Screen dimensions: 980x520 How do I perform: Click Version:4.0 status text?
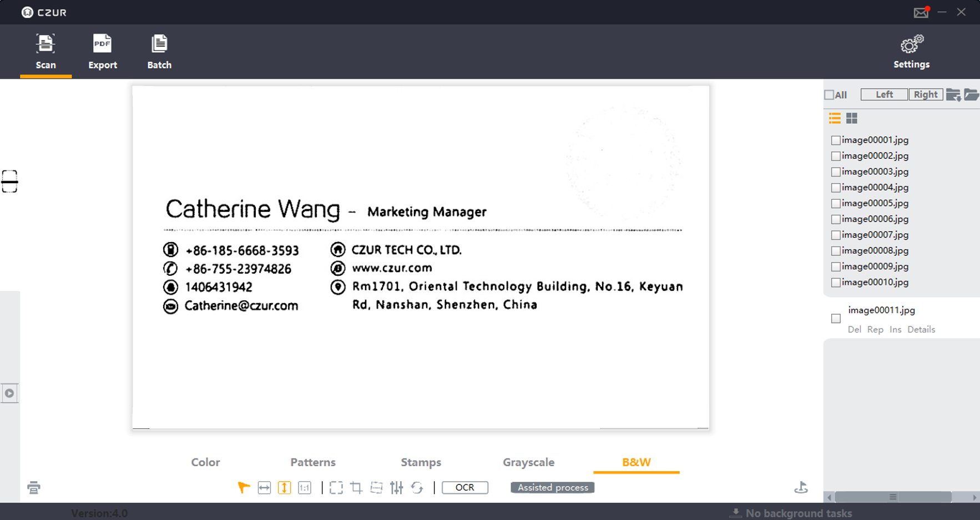pos(99,513)
